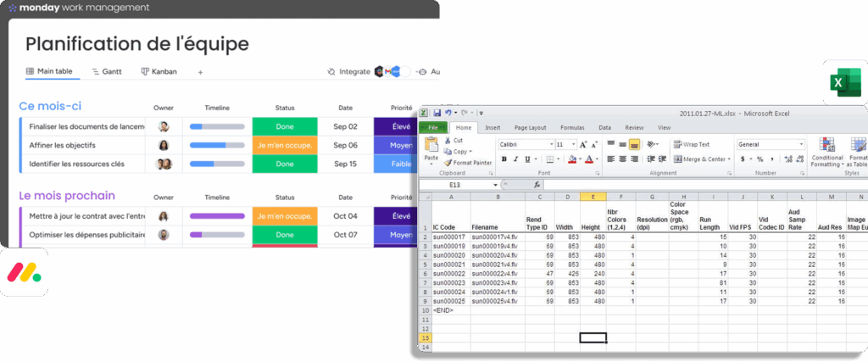Select Middle Align in the Alignment group
Screen dimensions: 868x362
click(x=622, y=144)
